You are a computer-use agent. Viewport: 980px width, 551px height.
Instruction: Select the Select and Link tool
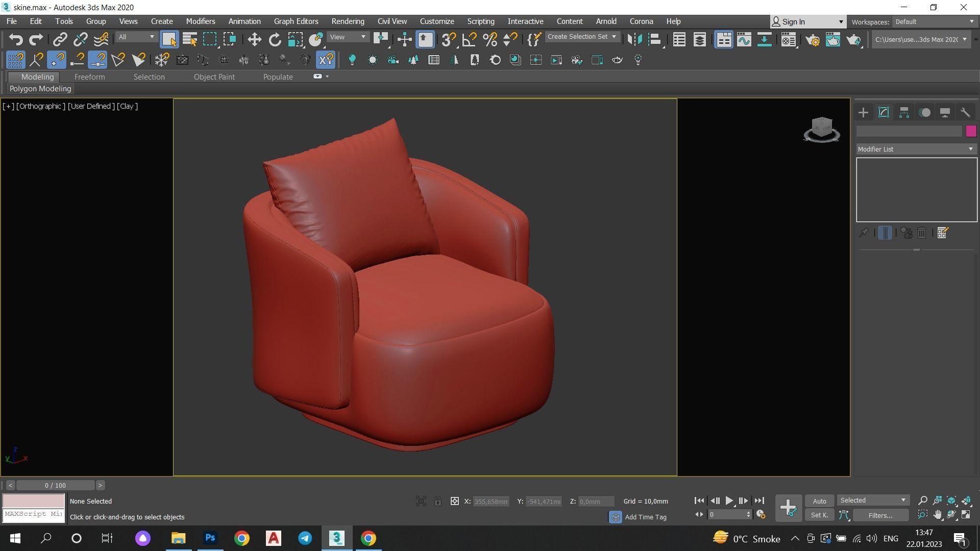60,39
